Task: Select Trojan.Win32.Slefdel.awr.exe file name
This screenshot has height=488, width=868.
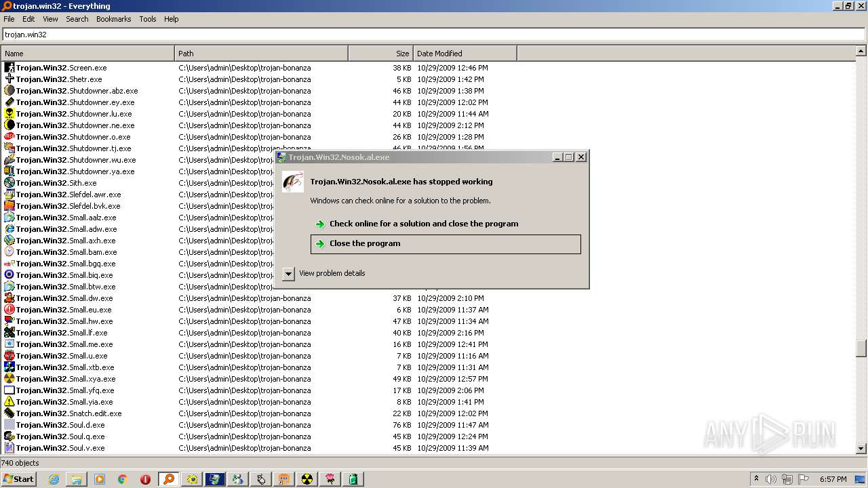Action: point(68,195)
